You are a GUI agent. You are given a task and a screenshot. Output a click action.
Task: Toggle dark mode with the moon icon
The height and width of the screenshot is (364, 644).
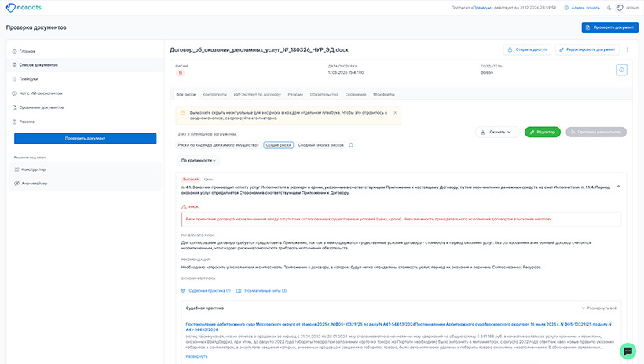point(609,8)
